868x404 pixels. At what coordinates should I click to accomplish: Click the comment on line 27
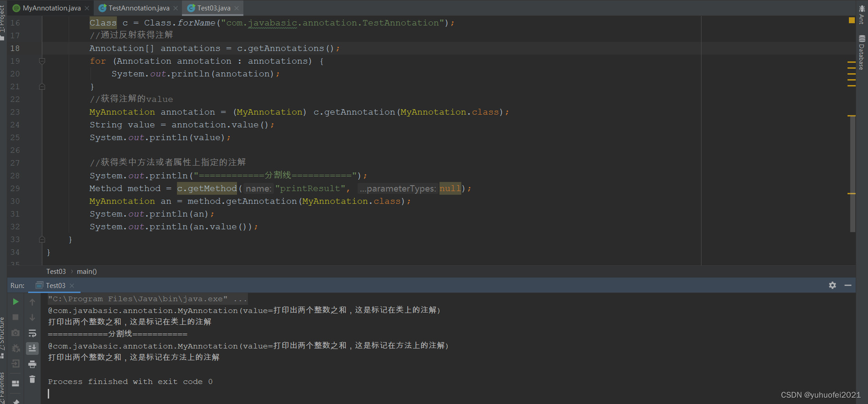coord(167,162)
